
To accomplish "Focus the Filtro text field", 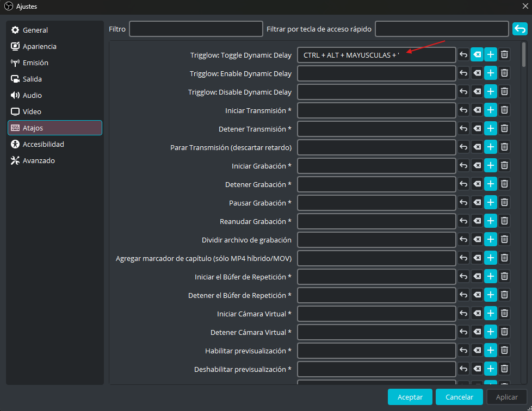I will pyautogui.click(x=196, y=29).
